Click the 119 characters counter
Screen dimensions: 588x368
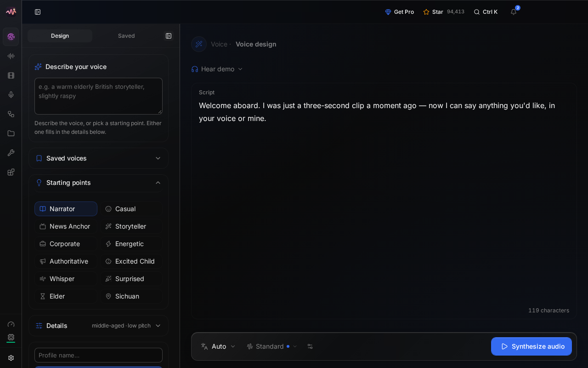[x=548, y=310]
